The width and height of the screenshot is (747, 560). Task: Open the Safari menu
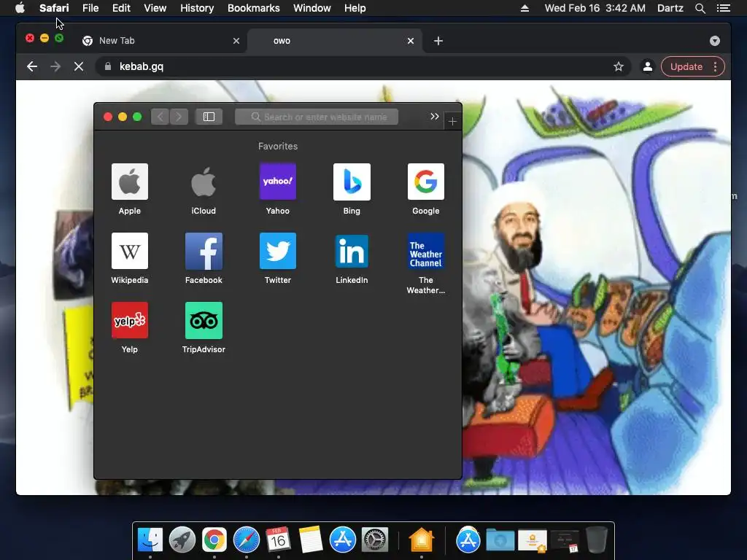point(54,8)
